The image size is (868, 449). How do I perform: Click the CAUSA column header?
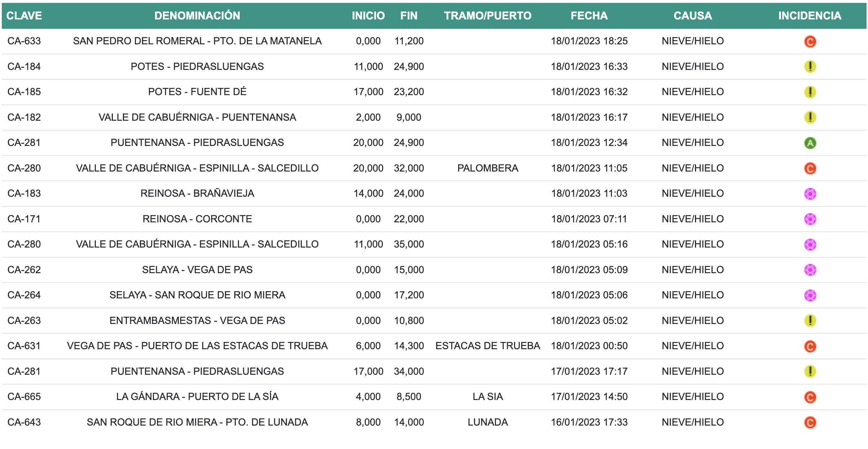point(692,15)
